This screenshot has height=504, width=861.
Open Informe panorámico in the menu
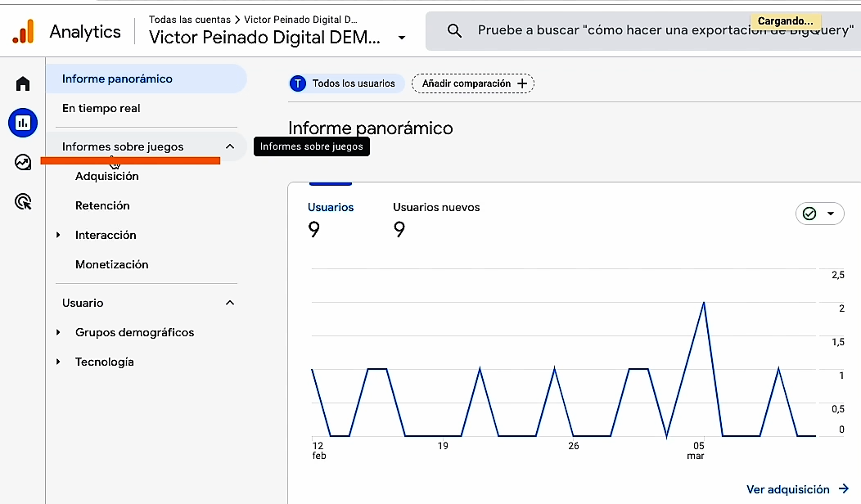(x=147, y=79)
